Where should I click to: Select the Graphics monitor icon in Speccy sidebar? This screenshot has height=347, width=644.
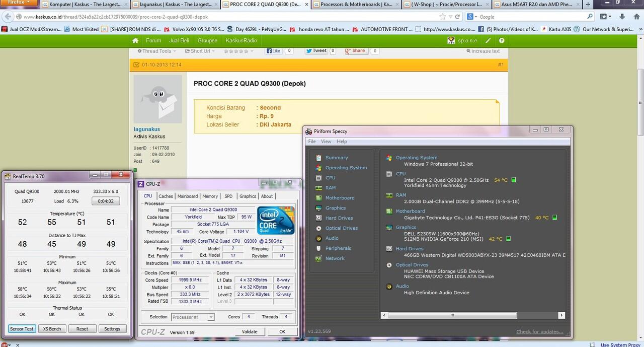(x=318, y=208)
